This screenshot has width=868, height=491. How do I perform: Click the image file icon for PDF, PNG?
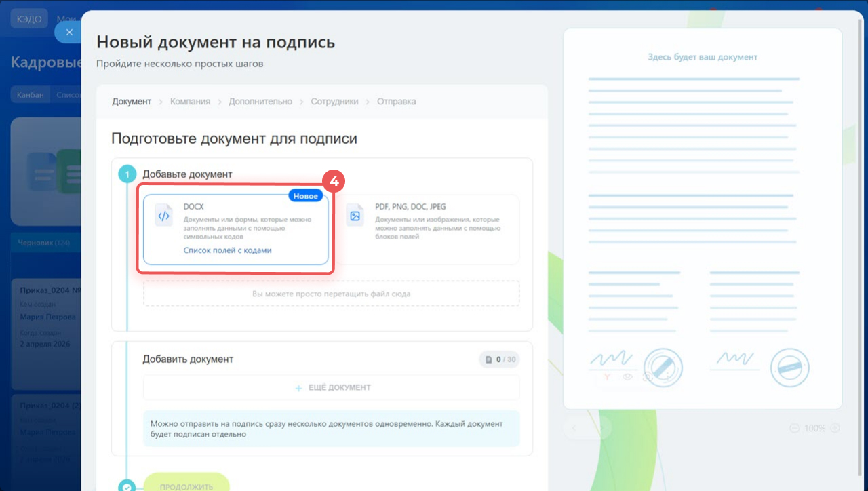(355, 216)
